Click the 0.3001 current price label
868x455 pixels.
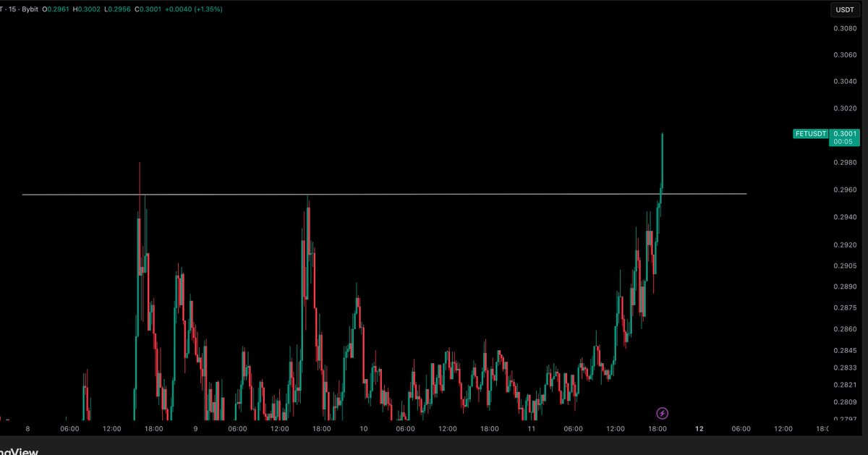point(845,134)
